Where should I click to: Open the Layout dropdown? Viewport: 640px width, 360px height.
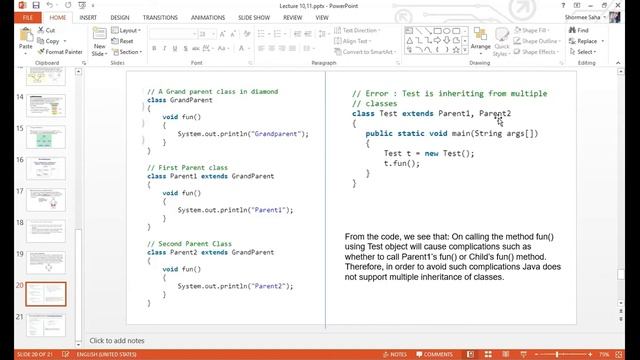coord(126,30)
